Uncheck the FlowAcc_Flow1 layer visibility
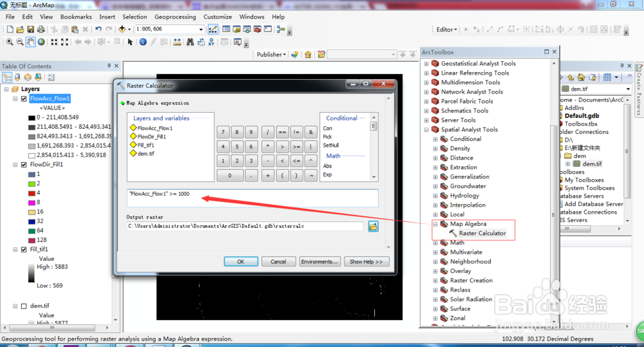 (x=24, y=98)
